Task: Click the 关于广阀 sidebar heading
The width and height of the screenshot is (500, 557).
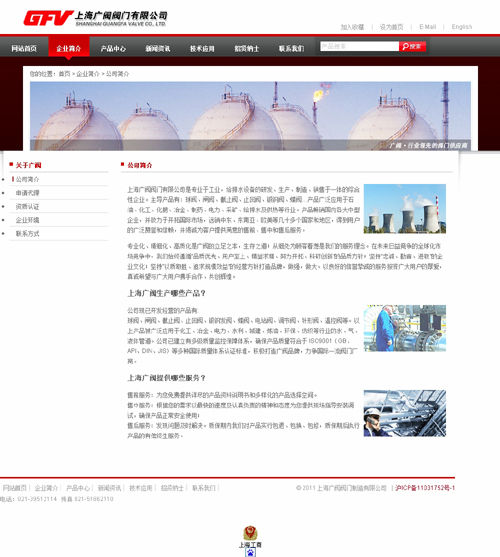Action: (28, 165)
